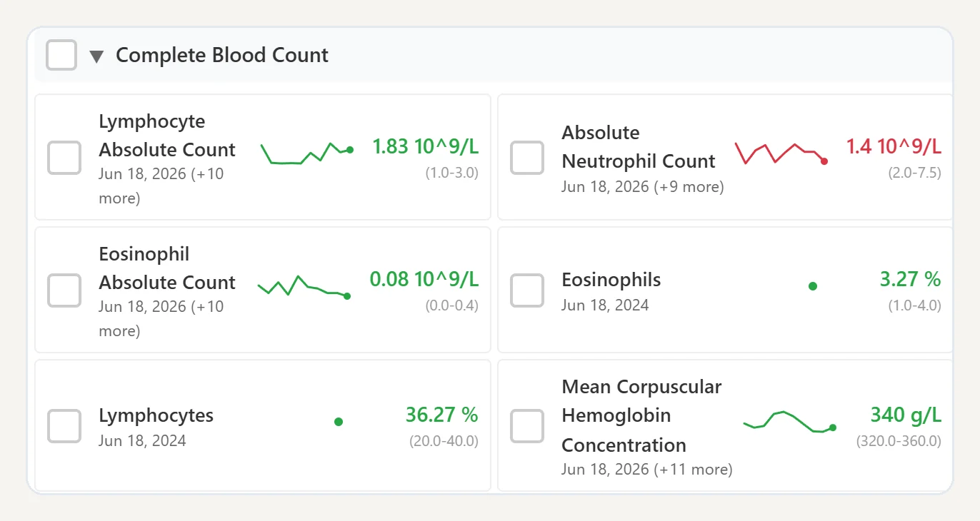
Task: Click the Complete Blood Count heading
Action: (x=222, y=55)
